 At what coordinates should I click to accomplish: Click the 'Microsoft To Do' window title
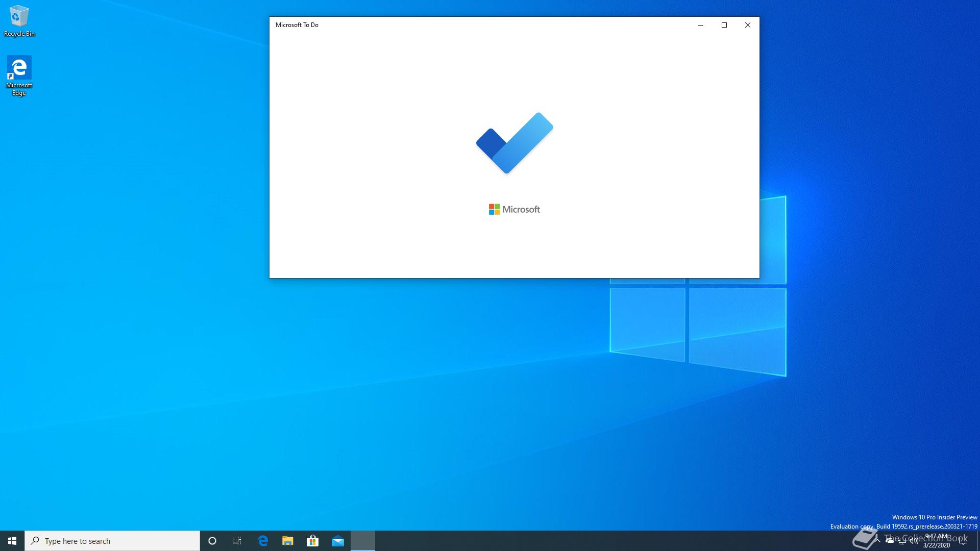(x=297, y=25)
